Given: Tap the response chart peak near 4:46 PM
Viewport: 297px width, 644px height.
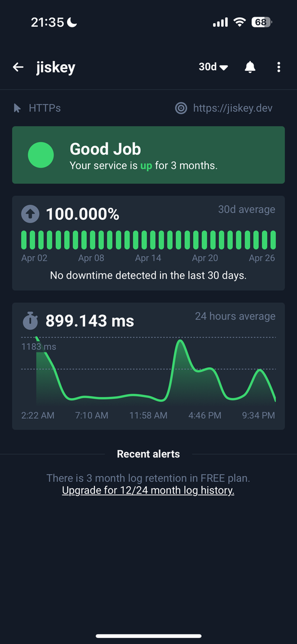Looking at the screenshot, I should tap(180, 341).
